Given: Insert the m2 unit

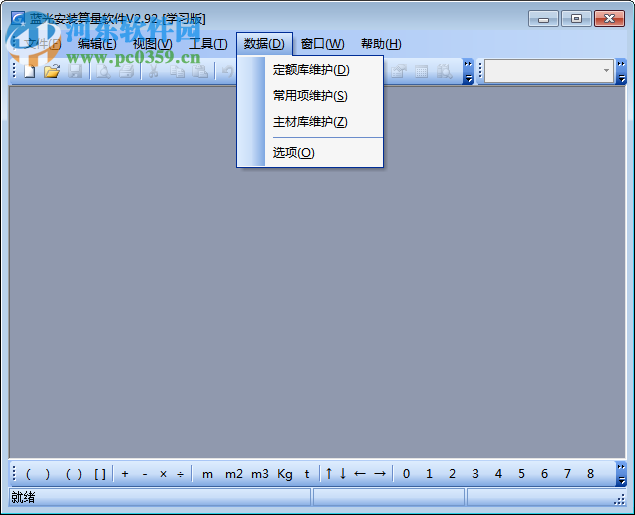Looking at the screenshot, I should coord(234,474).
